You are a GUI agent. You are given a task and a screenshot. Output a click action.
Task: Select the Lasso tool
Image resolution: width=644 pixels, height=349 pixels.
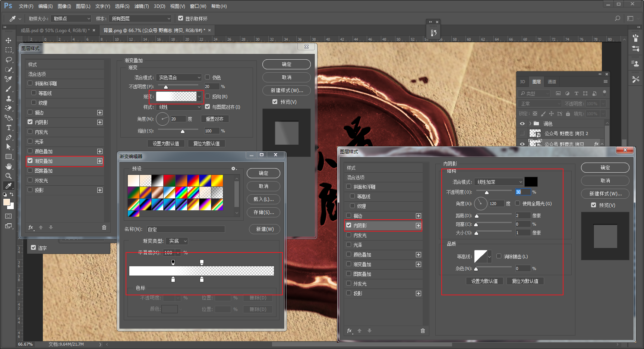coord(9,60)
